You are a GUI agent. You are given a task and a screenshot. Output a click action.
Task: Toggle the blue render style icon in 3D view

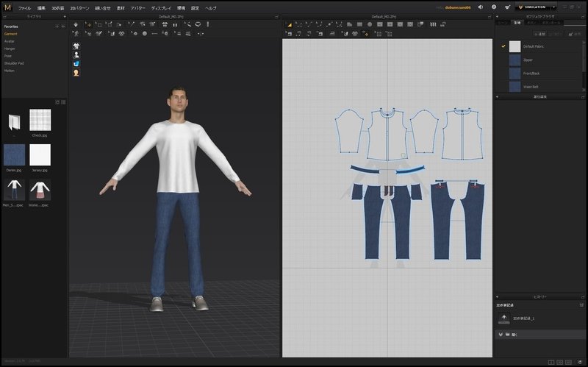(76, 63)
